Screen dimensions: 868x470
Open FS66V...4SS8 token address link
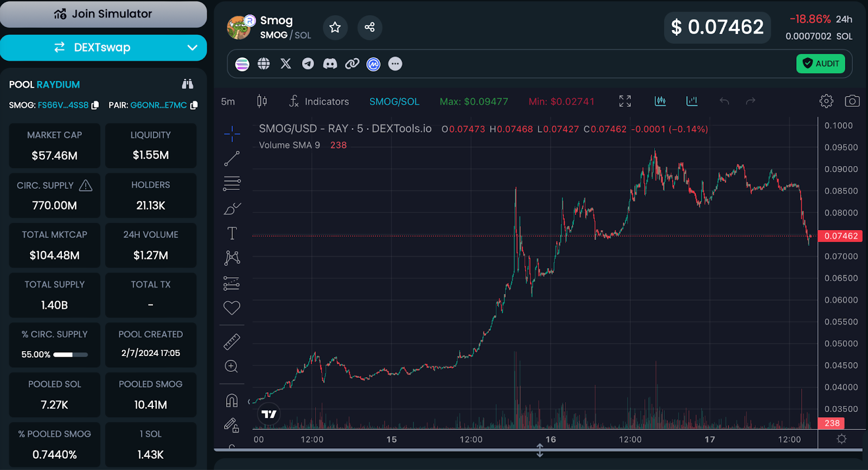[63, 105]
